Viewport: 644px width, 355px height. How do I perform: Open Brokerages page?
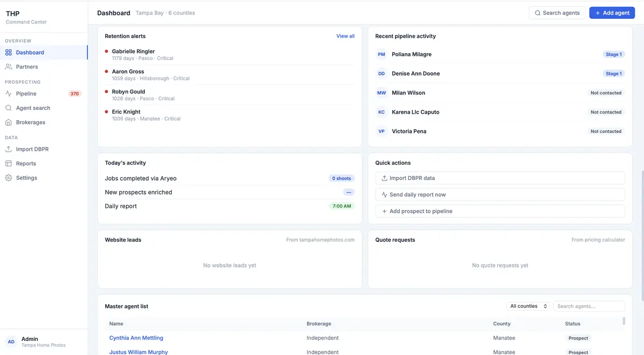[43, 122]
